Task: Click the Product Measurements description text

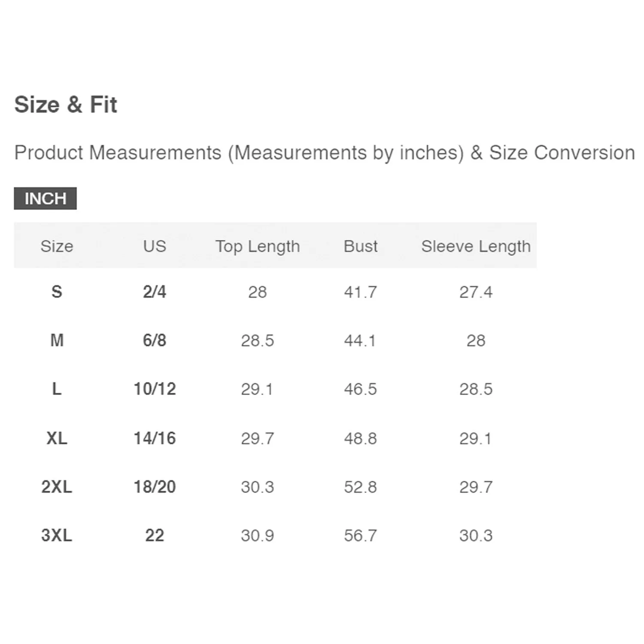Action: [x=324, y=152]
